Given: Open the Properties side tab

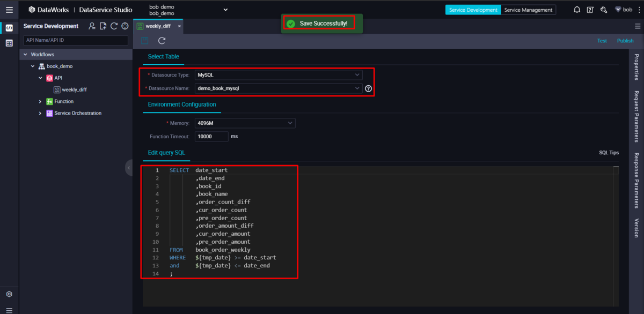Looking at the screenshot, I should coord(636,66).
